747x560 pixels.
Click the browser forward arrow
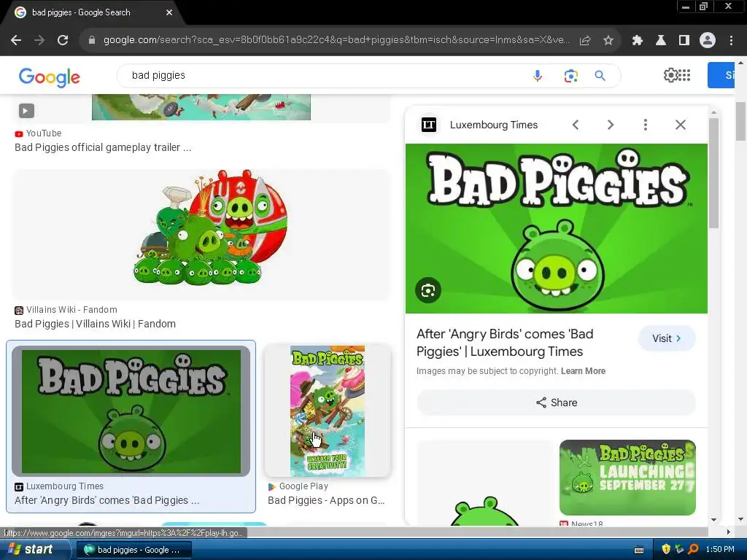coord(39,41)
